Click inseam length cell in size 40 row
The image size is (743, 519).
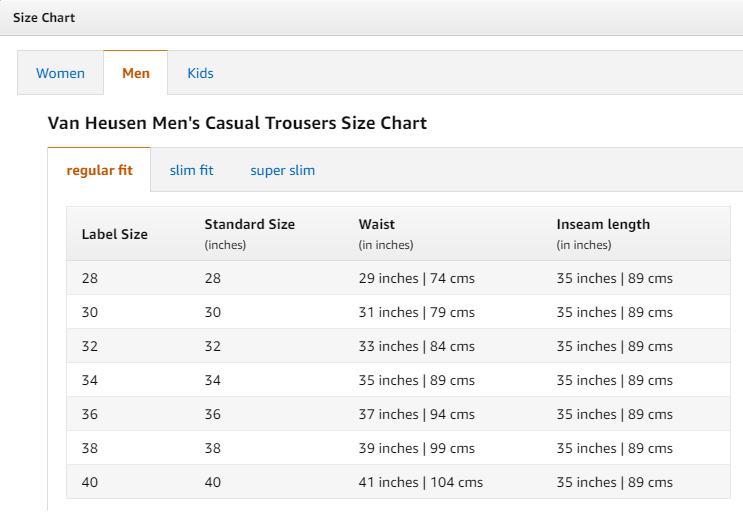(x=615, y=482)
